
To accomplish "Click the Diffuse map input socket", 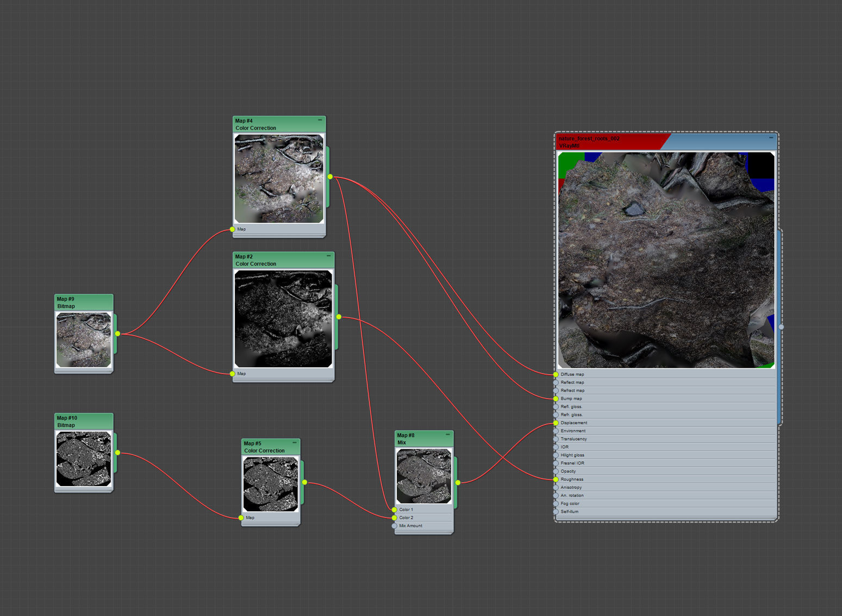I will [x=556, y=374].
